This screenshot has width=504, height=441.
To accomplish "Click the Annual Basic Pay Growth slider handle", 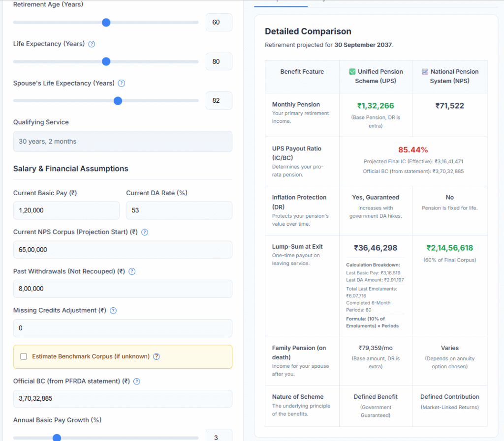I will point(57,437).
